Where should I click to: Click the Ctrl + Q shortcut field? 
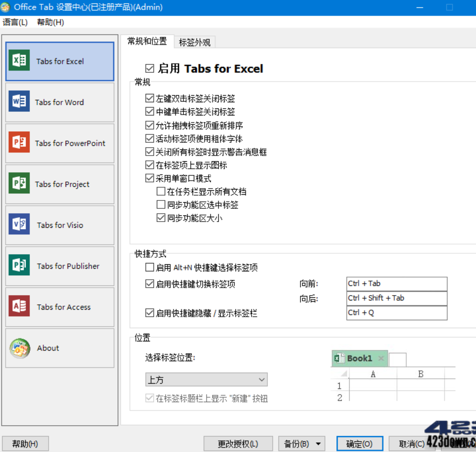point(397,313)
